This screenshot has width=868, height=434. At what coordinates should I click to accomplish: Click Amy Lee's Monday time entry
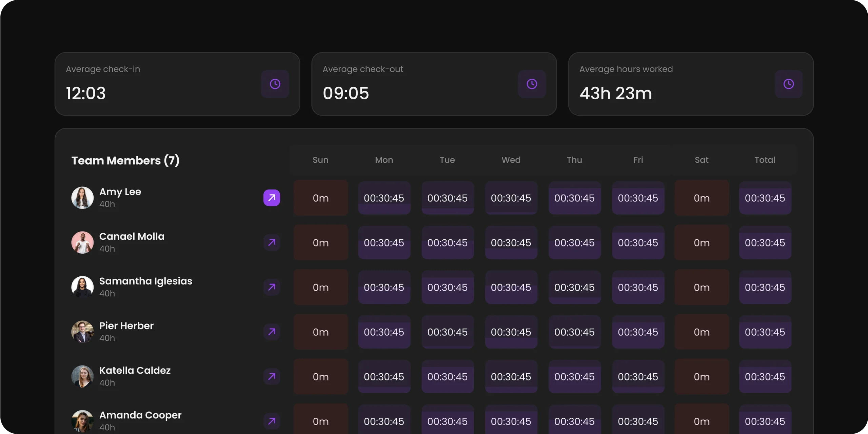[384, 198]
